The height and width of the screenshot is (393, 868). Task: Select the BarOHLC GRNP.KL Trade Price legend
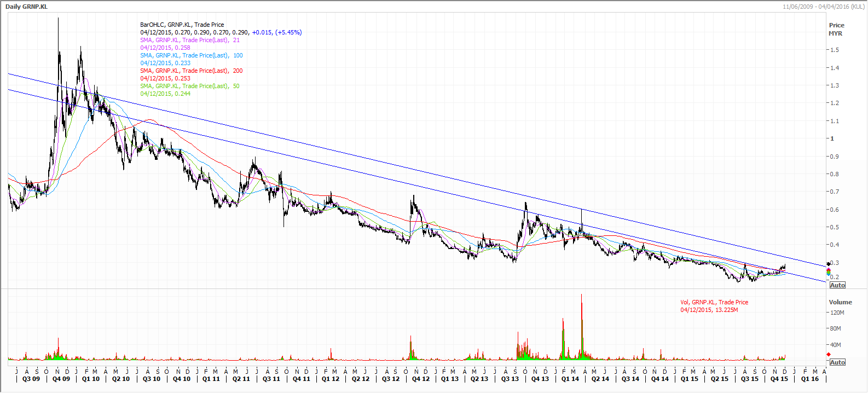point(182,25)
